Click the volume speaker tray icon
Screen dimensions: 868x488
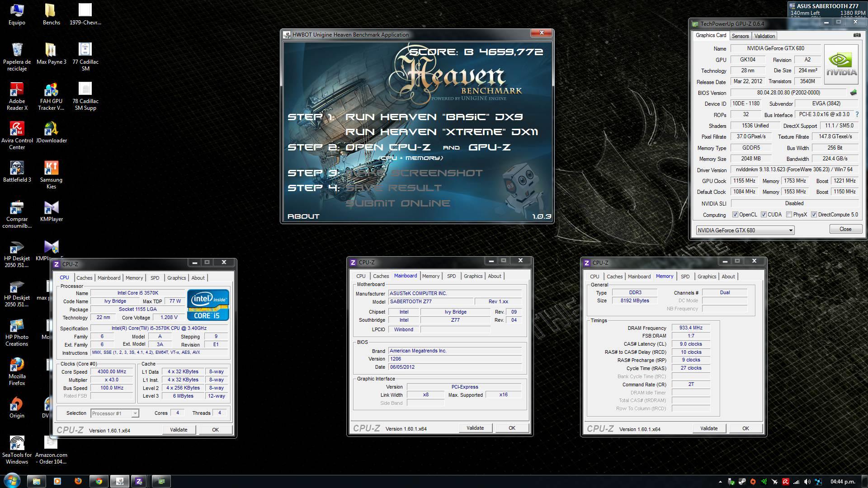click(x=807, y=482)
